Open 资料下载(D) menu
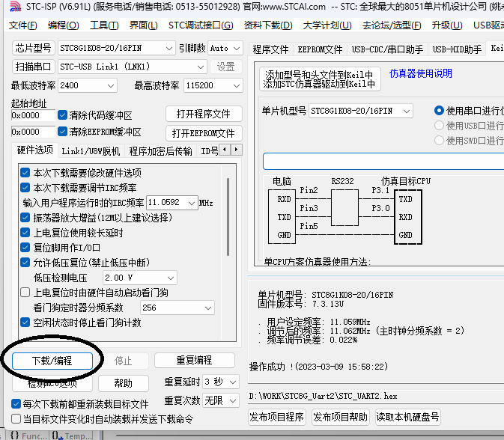The height and width of the screenshot is (440, 504). [268, 25]
